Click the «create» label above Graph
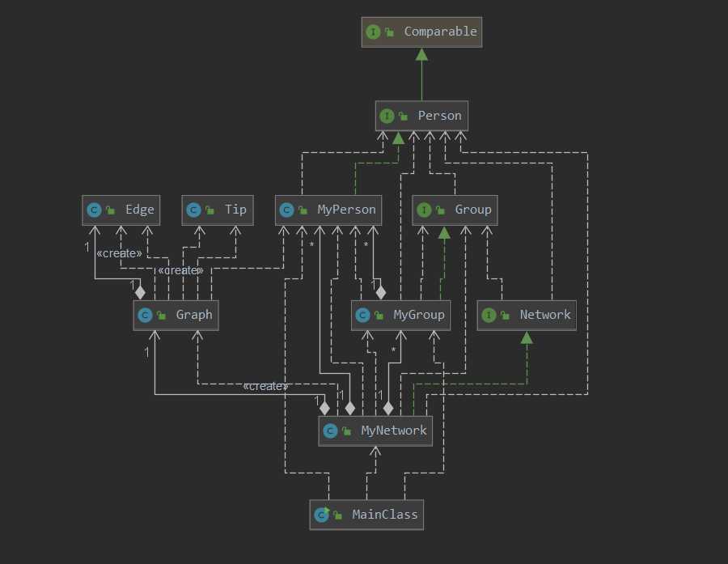The image size is (728, 564). [180, 270]
